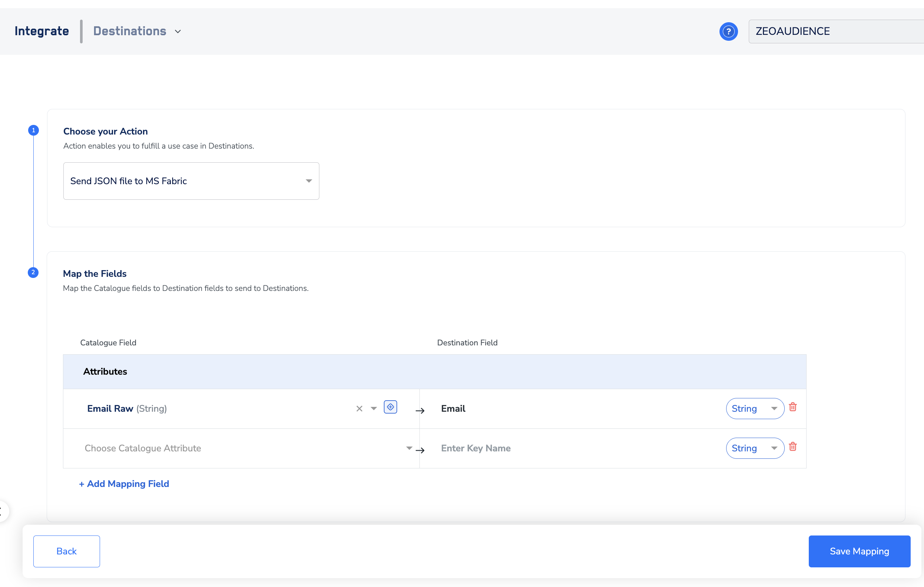Delete the Email mapping row
The image size is (924, 587).
(x=793, y=407)
